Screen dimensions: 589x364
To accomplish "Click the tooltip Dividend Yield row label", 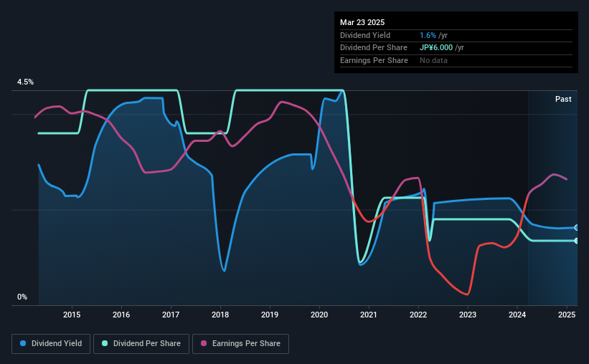I will click(x=365, y=35).
